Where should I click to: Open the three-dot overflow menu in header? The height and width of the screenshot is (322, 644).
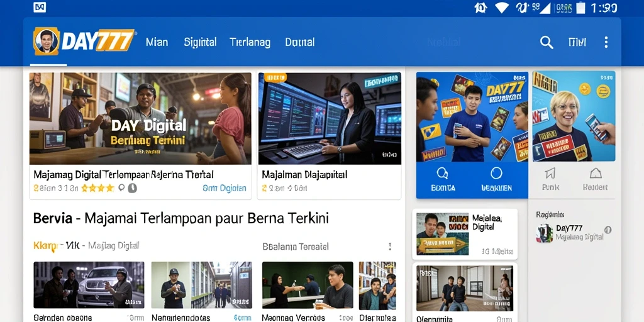tap(606, 42)
